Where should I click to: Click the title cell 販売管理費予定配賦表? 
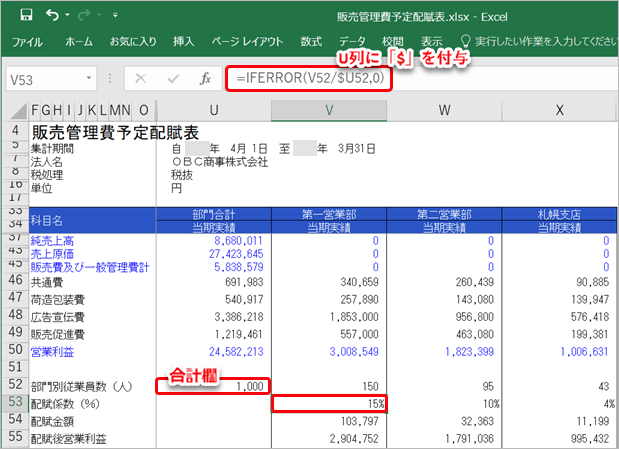pos(115,133)
